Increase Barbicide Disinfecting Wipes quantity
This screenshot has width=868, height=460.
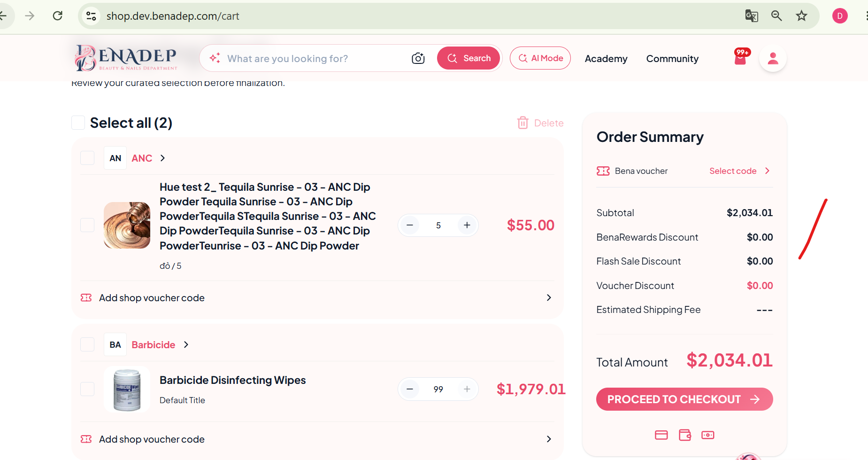tap(467, 389)
